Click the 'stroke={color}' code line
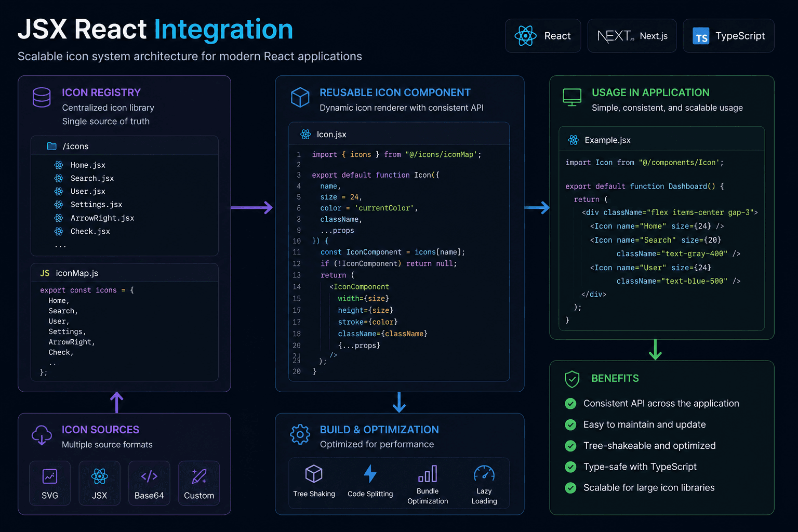Screen dimensions: 798x532 click(x=368, y=322)
